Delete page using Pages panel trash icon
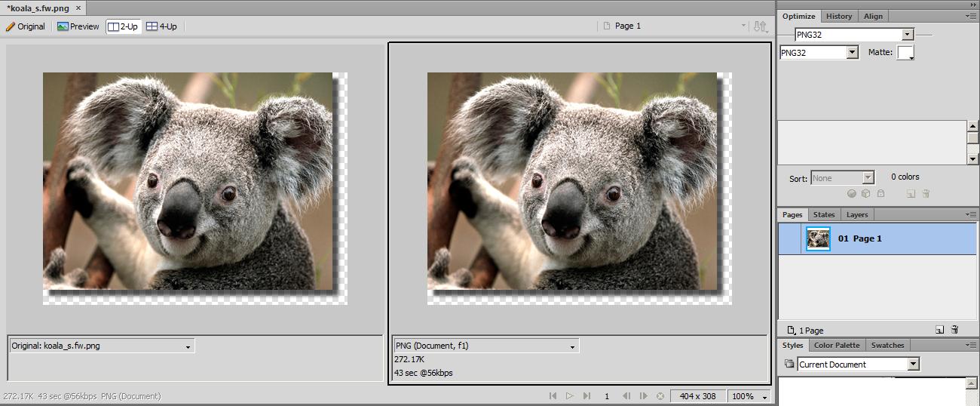Image resolution: width=980 pixels, height=406 pixels. coord(954,330)
